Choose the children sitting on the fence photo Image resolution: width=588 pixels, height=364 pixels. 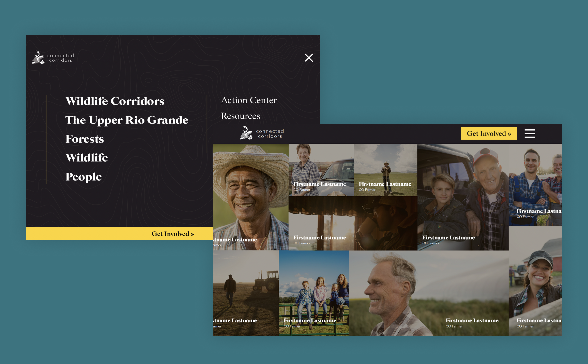(313, 293)
